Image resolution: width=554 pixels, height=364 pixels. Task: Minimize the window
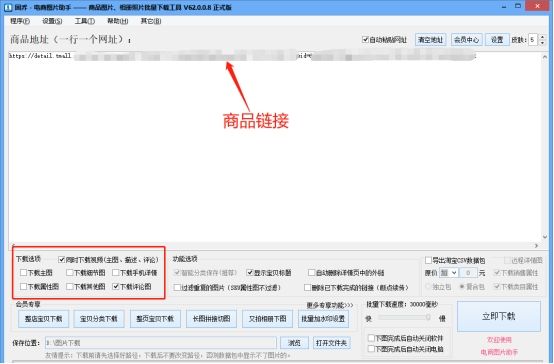click(504, 6)
